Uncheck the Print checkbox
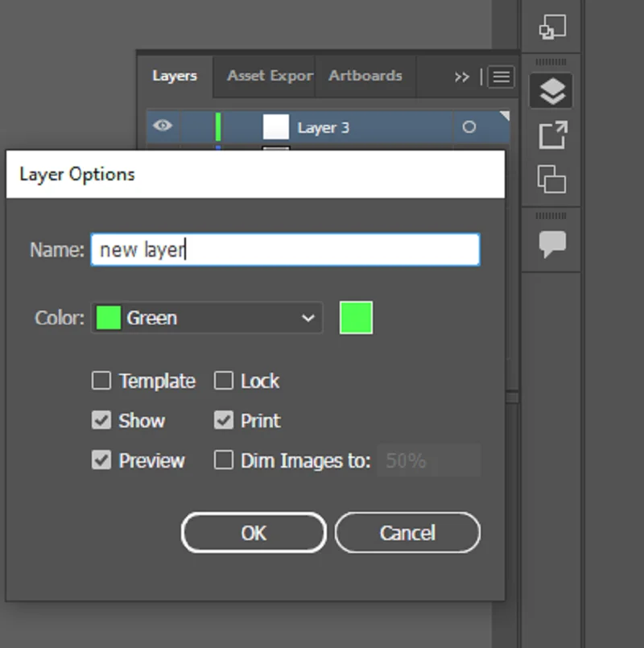The width and height of the screenshot is (644, 648). pos(224,420)
